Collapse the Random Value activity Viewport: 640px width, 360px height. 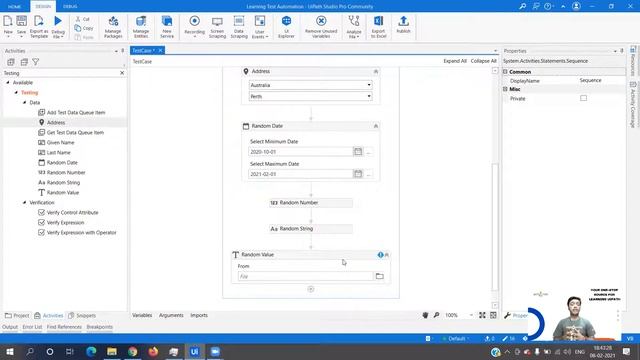(x=387, y=255)
